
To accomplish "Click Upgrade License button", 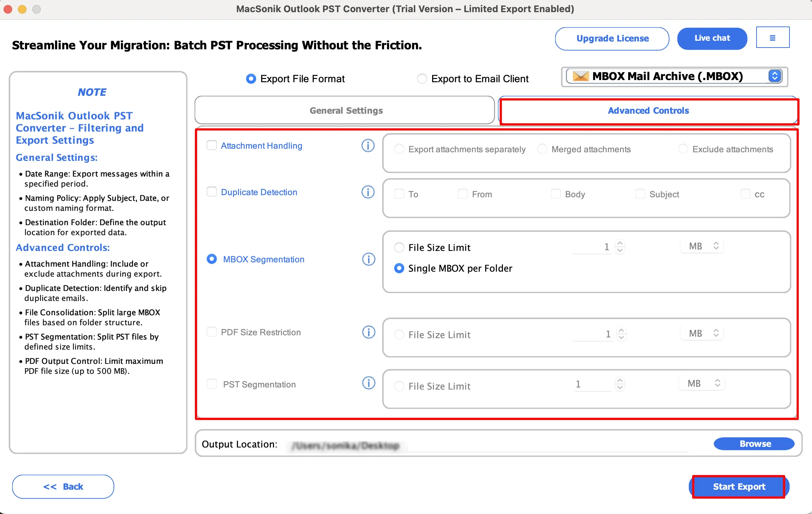I will tap(612, 38).
